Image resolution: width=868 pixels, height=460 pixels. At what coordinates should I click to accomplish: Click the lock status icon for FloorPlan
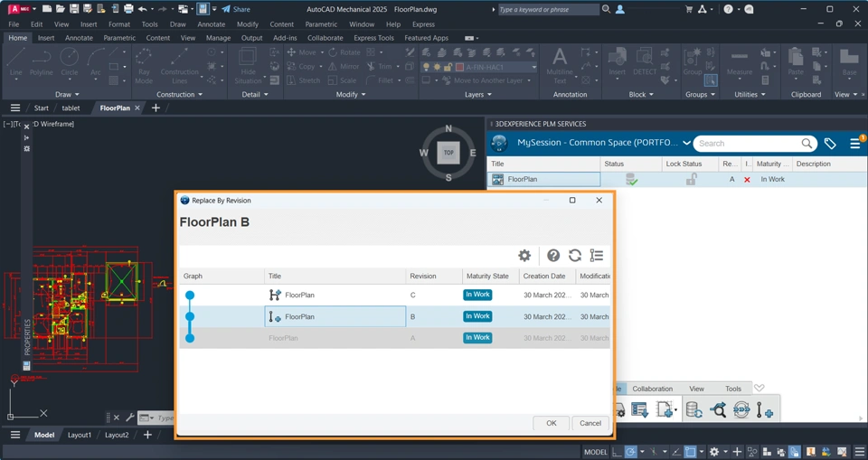click(x=691, y=179)
